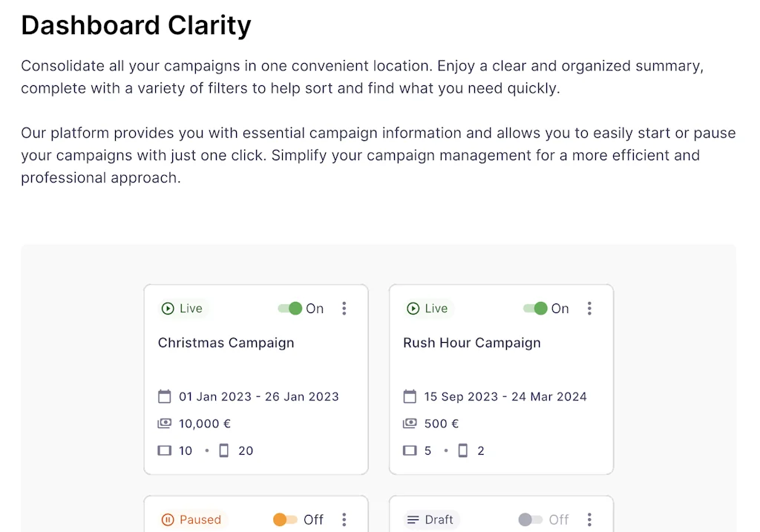Click the calendar icon on Rush Hour Campaign
Screen dimensions: 760x532
409,396
